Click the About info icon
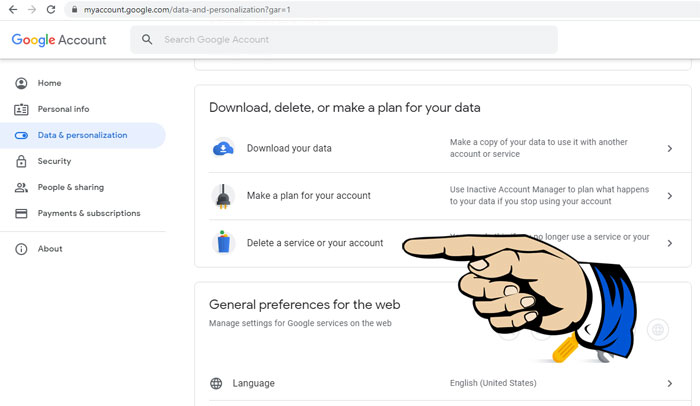The image size is (700, 406). pyautogui.click(x=21, y=249)
